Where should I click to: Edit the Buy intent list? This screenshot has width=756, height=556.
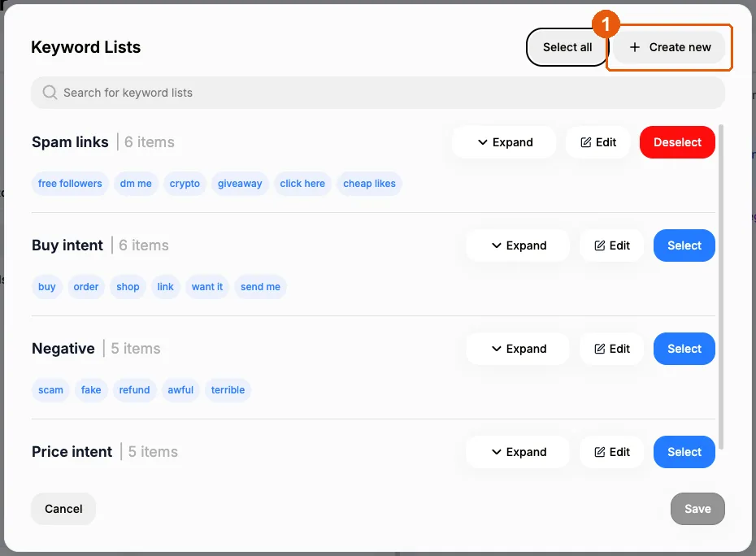[x=611, y=245]
